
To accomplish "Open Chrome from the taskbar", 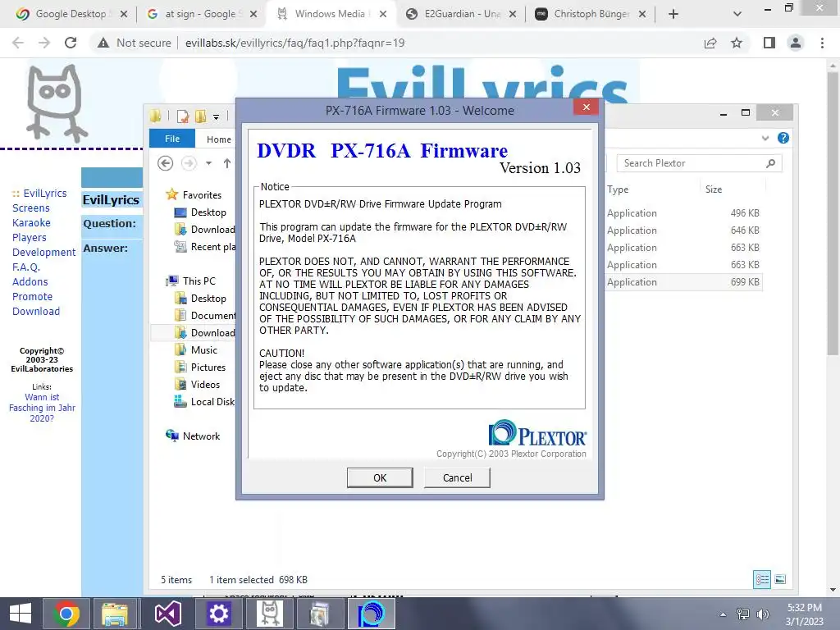I will click(66, 614).
